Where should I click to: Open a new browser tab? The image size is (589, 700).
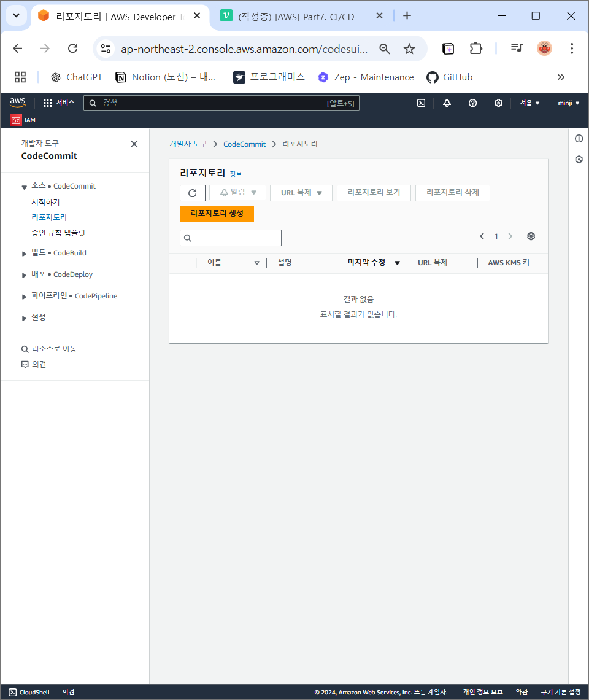tap(407, 15)
